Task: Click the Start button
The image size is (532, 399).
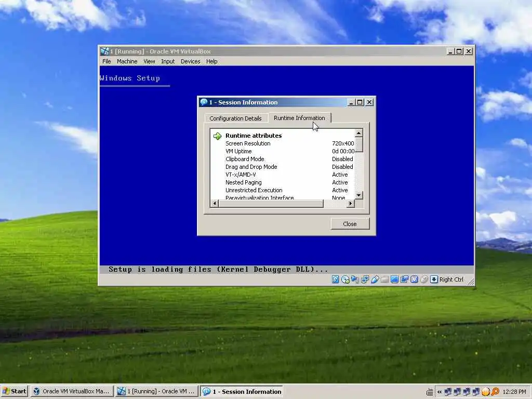Action: 14,391
